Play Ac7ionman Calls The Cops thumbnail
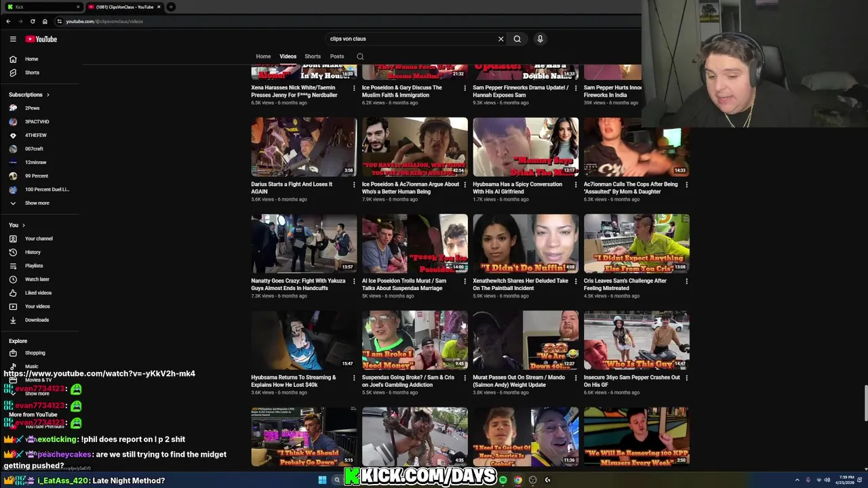 pyautogui.click(x=636, y=147)
